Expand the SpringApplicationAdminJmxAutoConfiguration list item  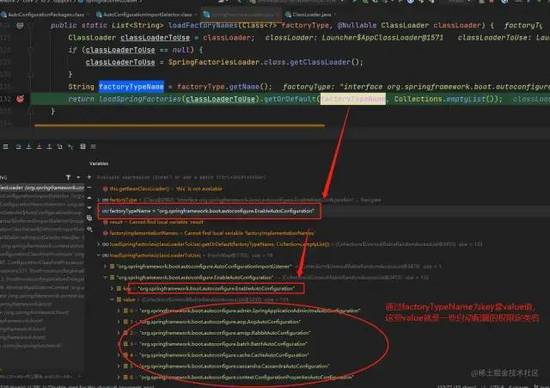tap(119, 310)
